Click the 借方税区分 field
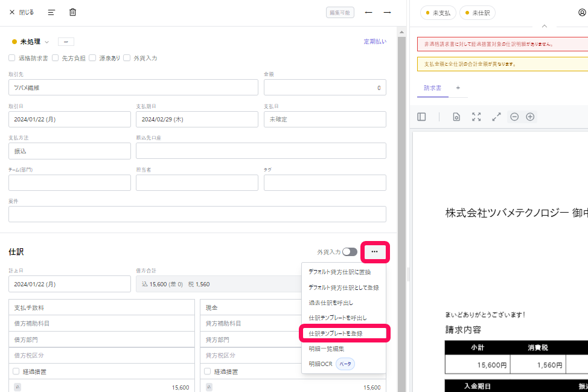This screenshot has height=392, width=588. pyautogui.click(x=101, y=355)
